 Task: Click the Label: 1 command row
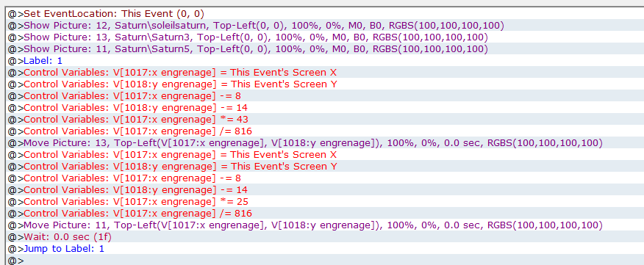tap(324, 61)
